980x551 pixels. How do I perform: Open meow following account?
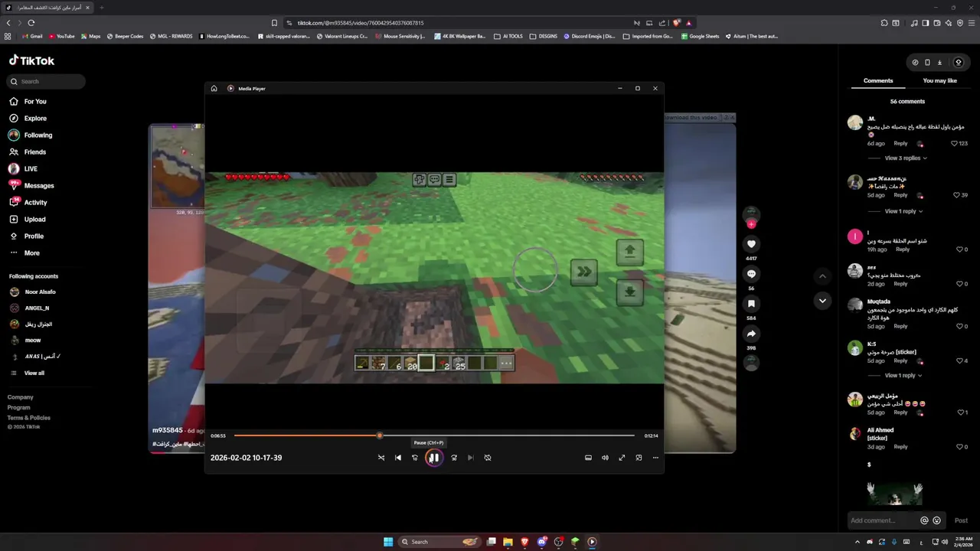coord(26,340)
